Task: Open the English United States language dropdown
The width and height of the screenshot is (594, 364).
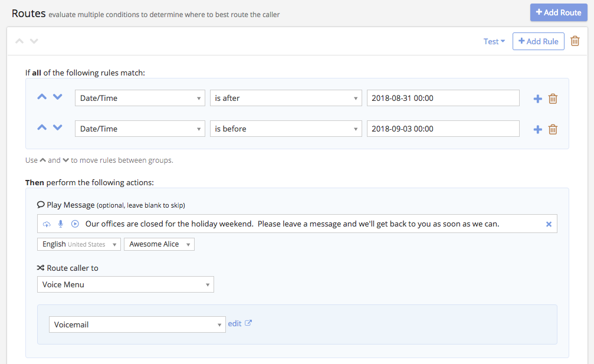Action: (78, 244)
